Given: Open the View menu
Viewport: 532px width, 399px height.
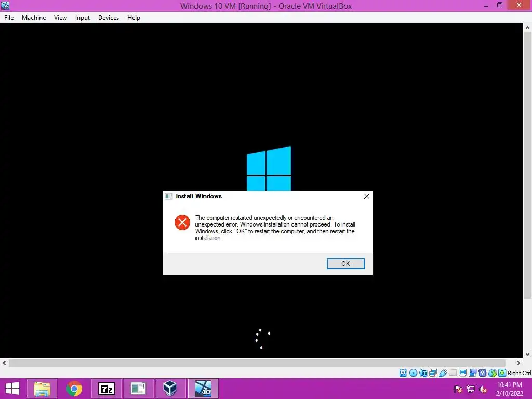Looking at the screenshot, I should (60, 18).
